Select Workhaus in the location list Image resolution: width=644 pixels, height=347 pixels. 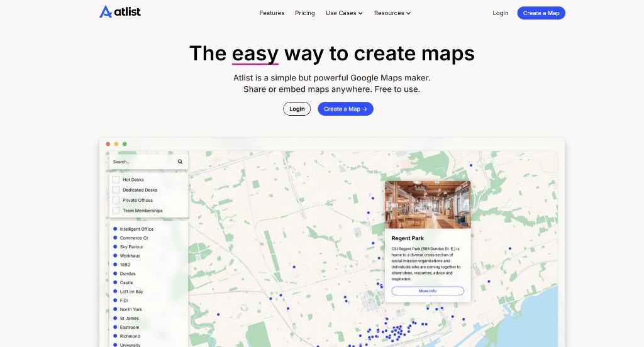click(x=126, y=256)
